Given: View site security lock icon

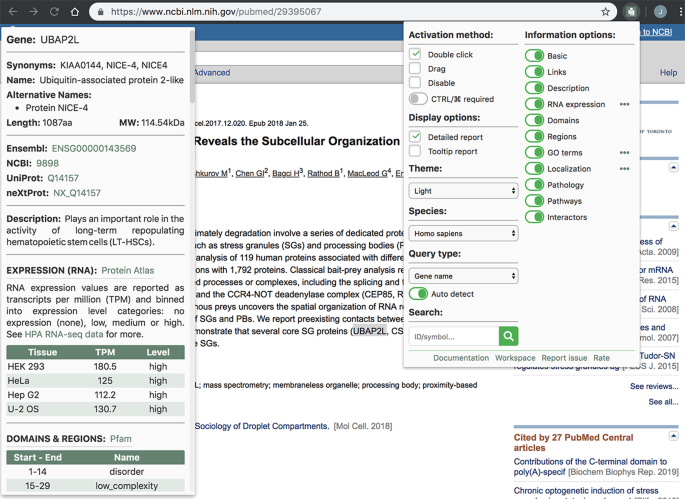Looking at the screenshot, I should coord(100,12).
